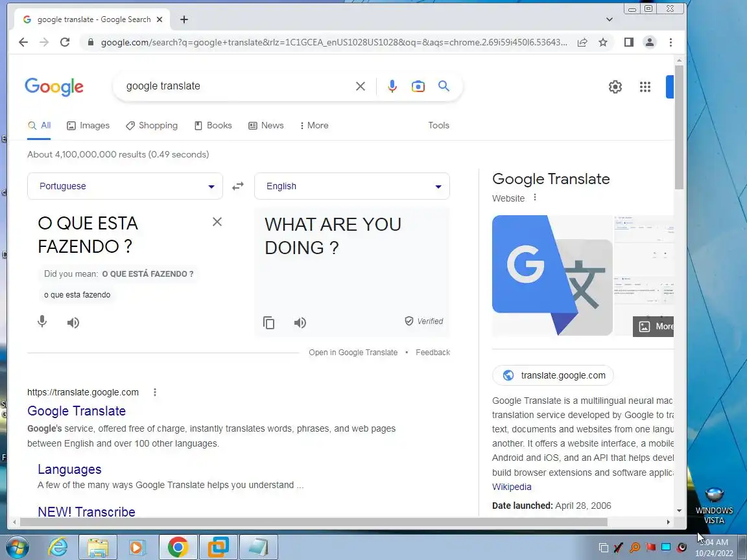Click the Verified shield badge
The height and width of the screenshot is (560, 747).
423,321
